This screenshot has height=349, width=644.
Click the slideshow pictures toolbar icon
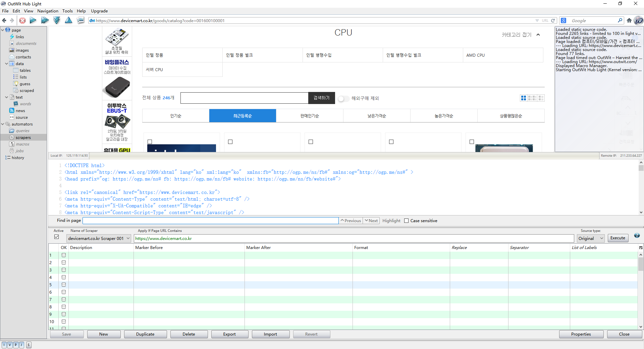pyautogui.click(x=80, y=20)
